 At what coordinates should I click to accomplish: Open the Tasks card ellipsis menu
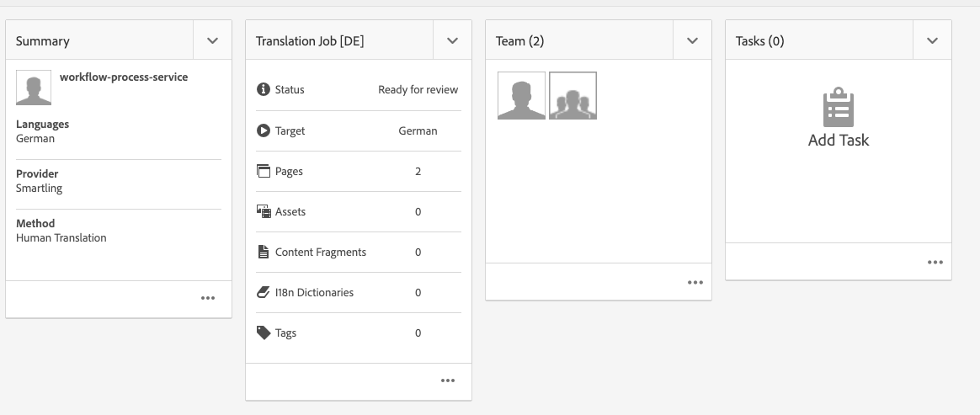click(935, 262)
